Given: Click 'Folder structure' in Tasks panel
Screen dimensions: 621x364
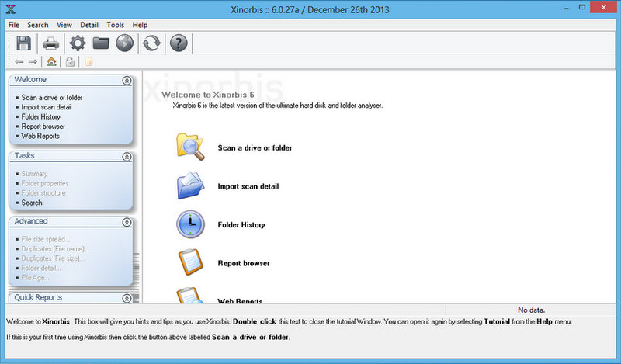Looking at the screenshot, I should coord(43,193).
